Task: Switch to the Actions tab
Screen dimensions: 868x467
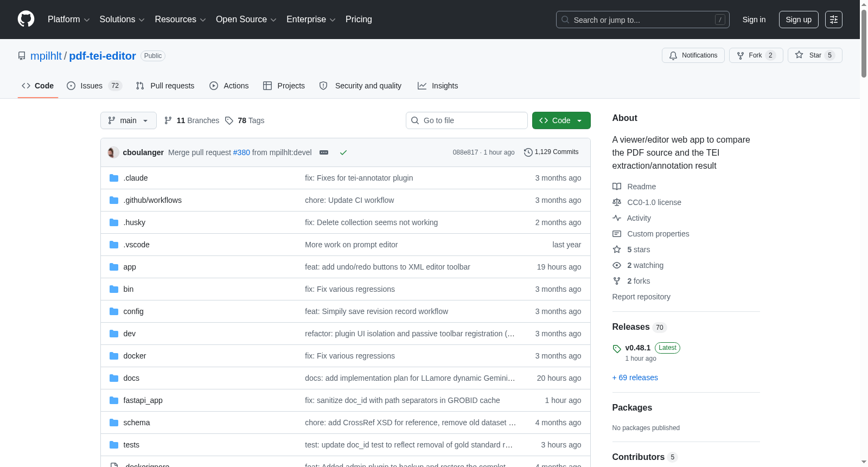Action: pyautogui.click(x=229, y=86)
